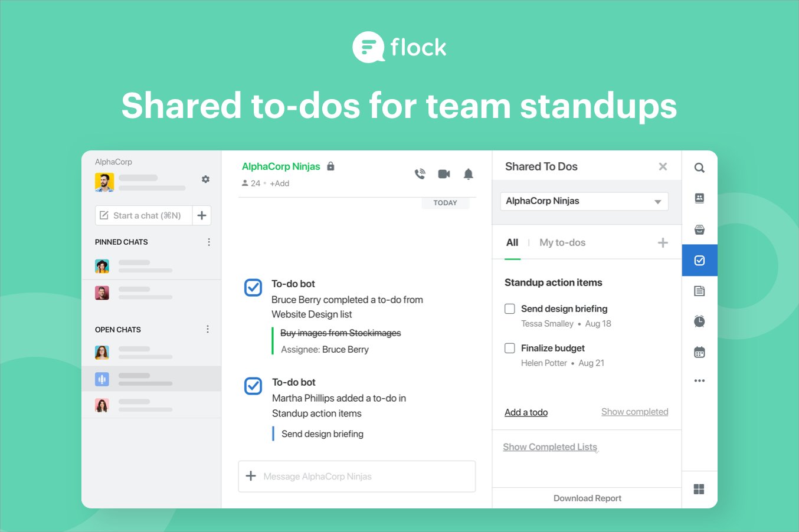Open Open Chats options menu
The width and height of the screenshot is (799, 532).
[x=208, y=329]
